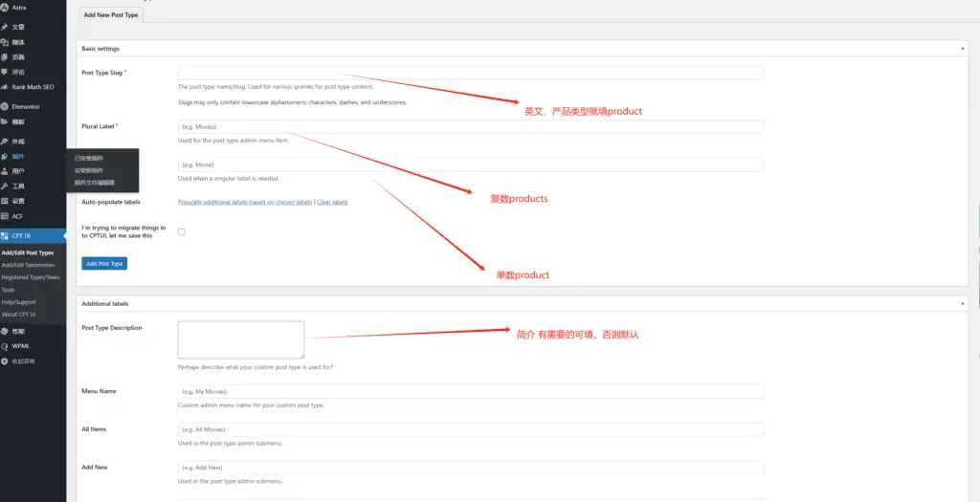Focus the Menu Name input field

471,391
